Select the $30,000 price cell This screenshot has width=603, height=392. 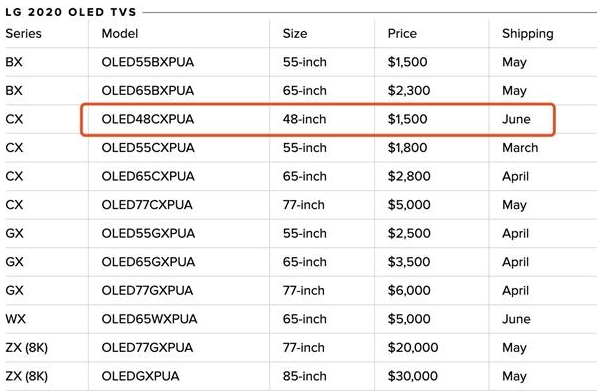click(x=413, y=376)
